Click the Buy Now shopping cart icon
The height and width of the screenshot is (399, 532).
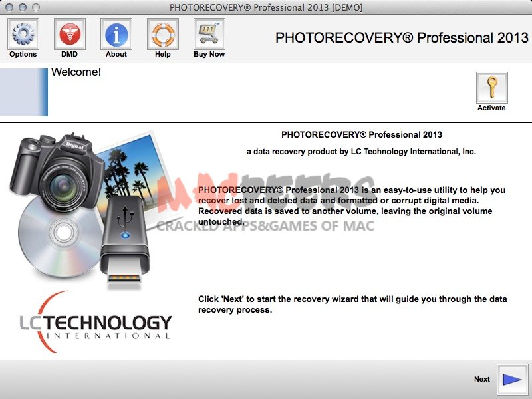[209, 34]
